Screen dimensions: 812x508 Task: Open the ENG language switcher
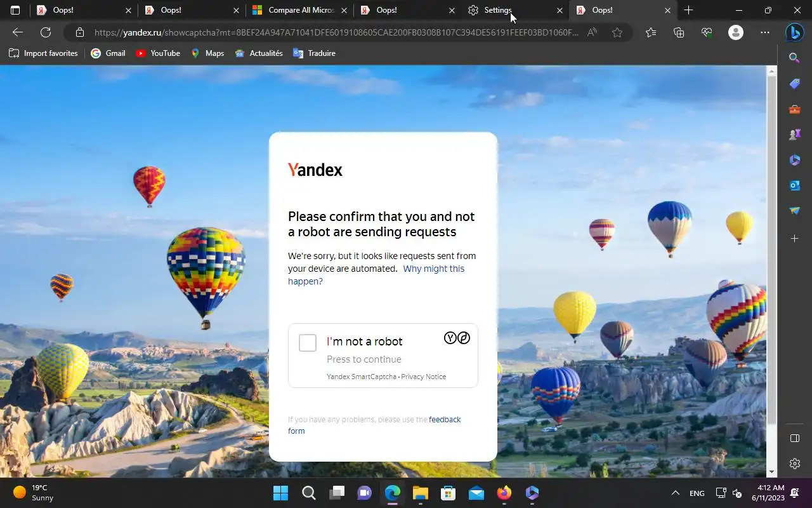pyautogui.click(x=697, y=493)
